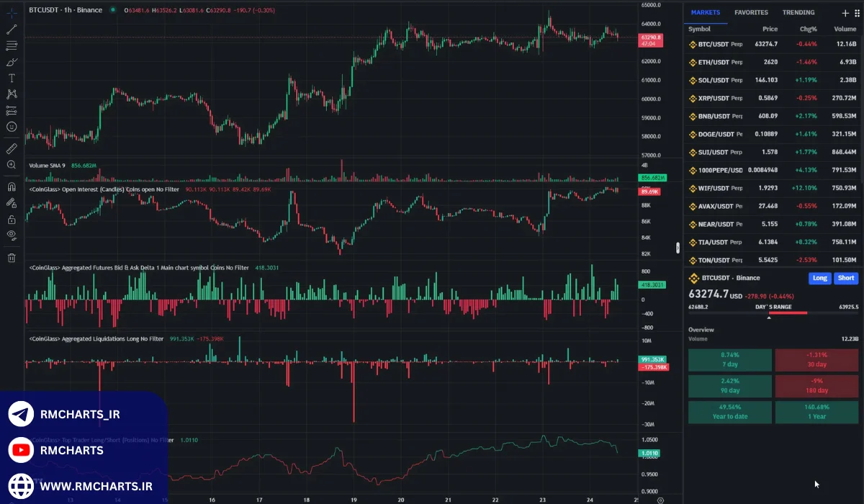Open the grid layout menu in markets panel

coord(857,13)
